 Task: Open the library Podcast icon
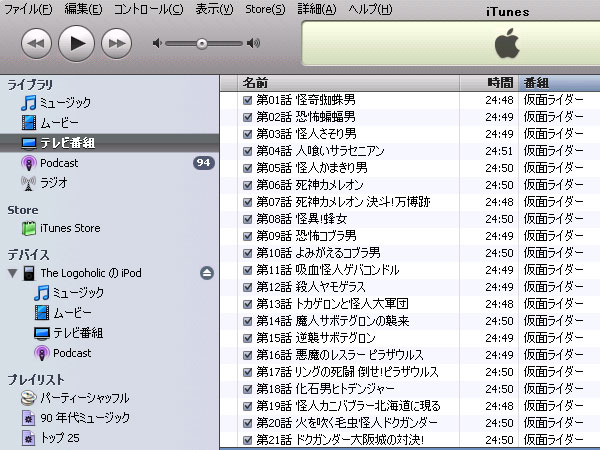[x=29, y=163]
